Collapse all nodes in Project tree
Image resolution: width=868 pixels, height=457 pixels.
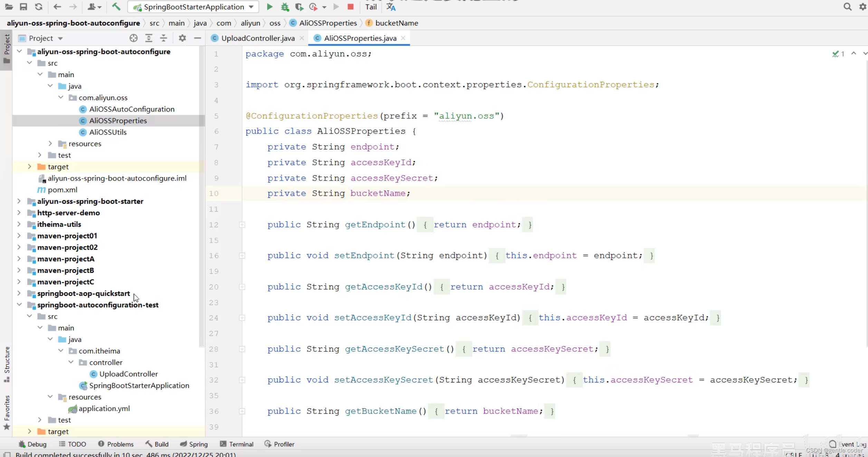[163, 38]
